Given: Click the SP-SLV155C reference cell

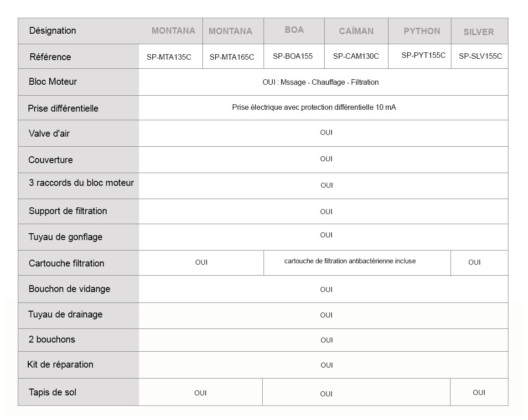Looking at the screenshot, I should click(480, 56).
